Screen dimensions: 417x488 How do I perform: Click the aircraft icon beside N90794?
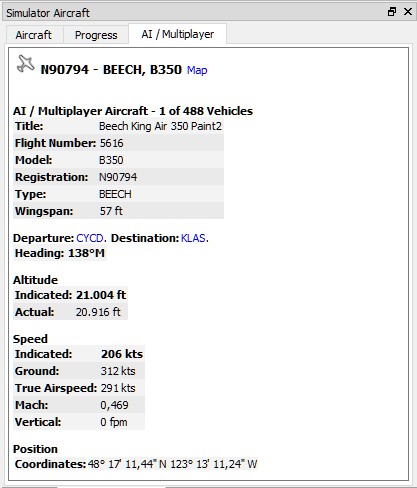pyautogui.click(x=26, y=64)
